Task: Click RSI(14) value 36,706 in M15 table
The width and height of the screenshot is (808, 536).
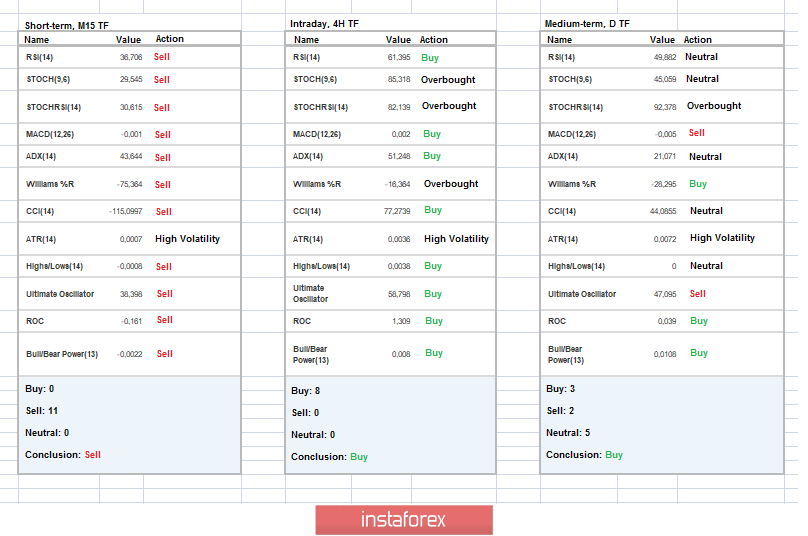Action: 131,57
